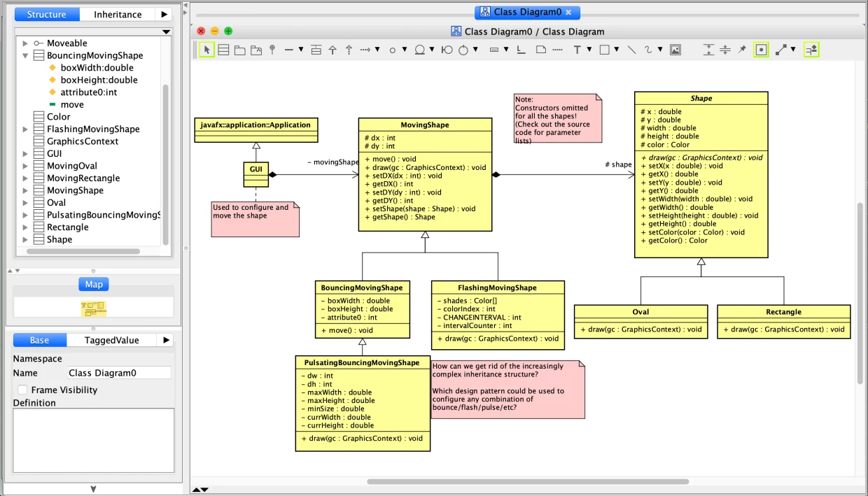
Task: Pick the Note tool icon
Action: click(541, 50)
